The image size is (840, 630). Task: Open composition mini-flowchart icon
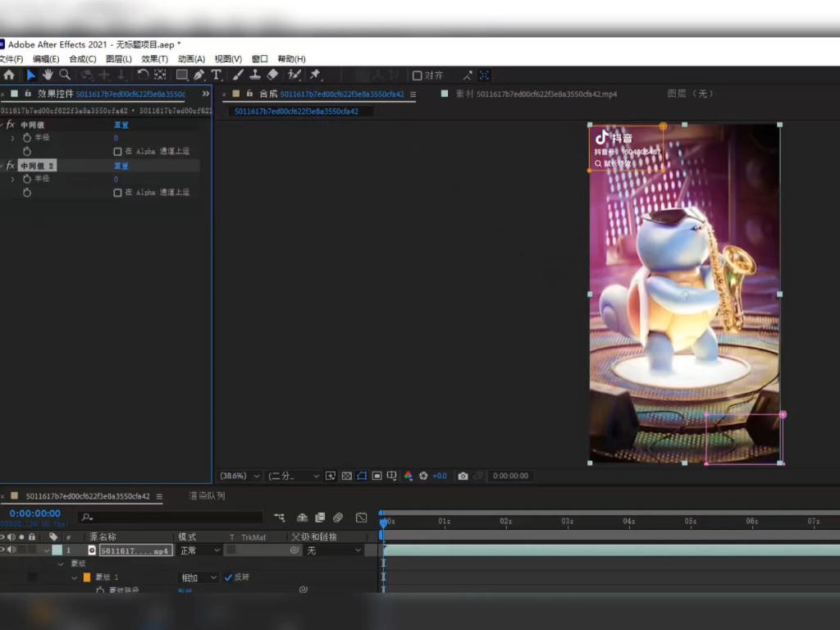point(280,518)
